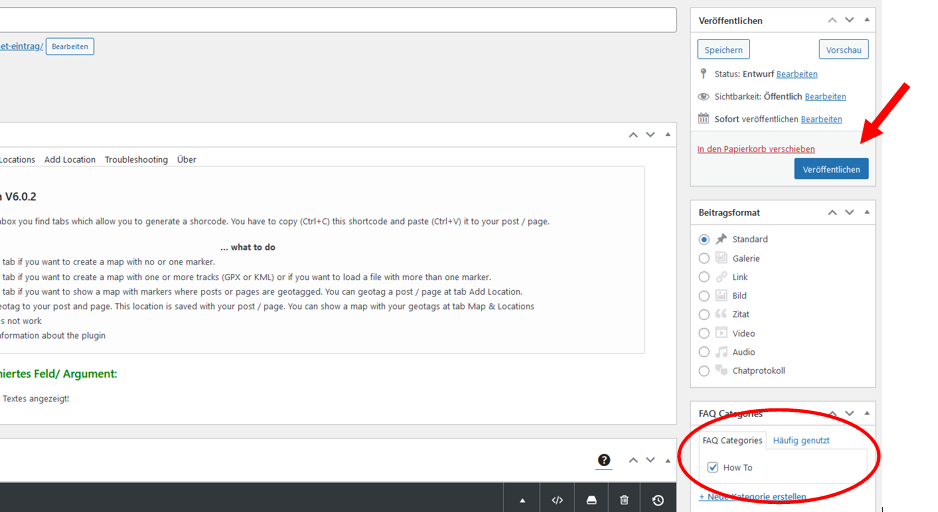
Task: Click the music note icon beside Audio
Action: 721,352
